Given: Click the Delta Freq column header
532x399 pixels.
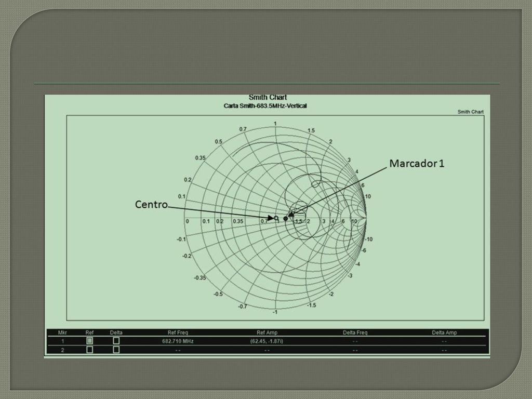Looking at the screenshot, I should click(x=355, y=332).
